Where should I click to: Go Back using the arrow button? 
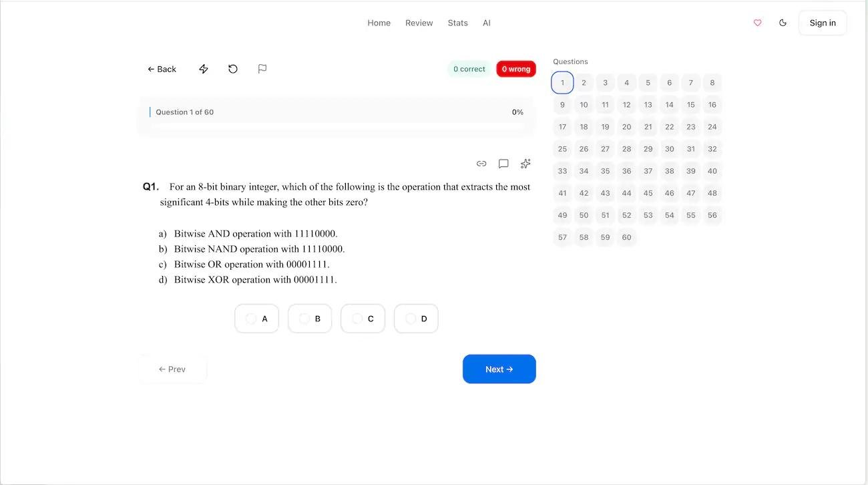point(162,69)
